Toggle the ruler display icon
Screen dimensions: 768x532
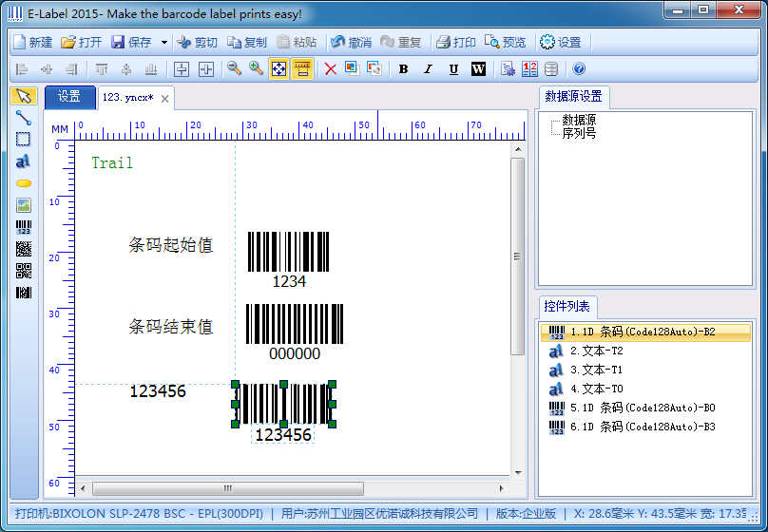tap(301, 69)
